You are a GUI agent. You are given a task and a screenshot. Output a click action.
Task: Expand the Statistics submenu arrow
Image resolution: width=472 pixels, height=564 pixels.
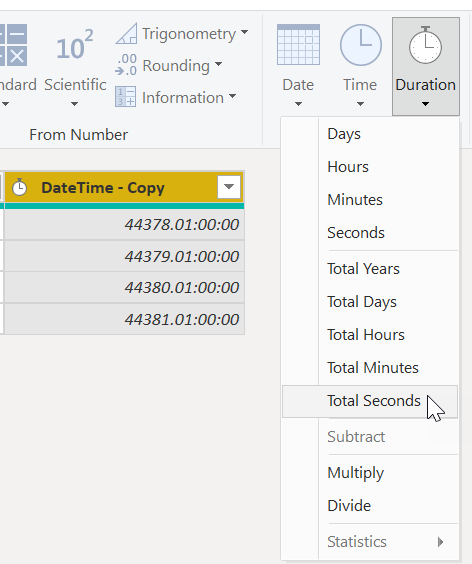pos(440,542)
